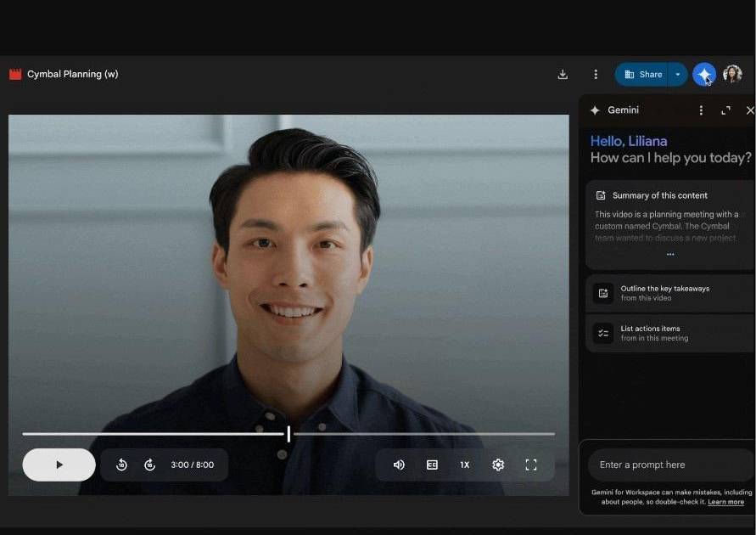Screen dimensions: 756x535
Task: Mute the video volume
Action: [399, 465]
